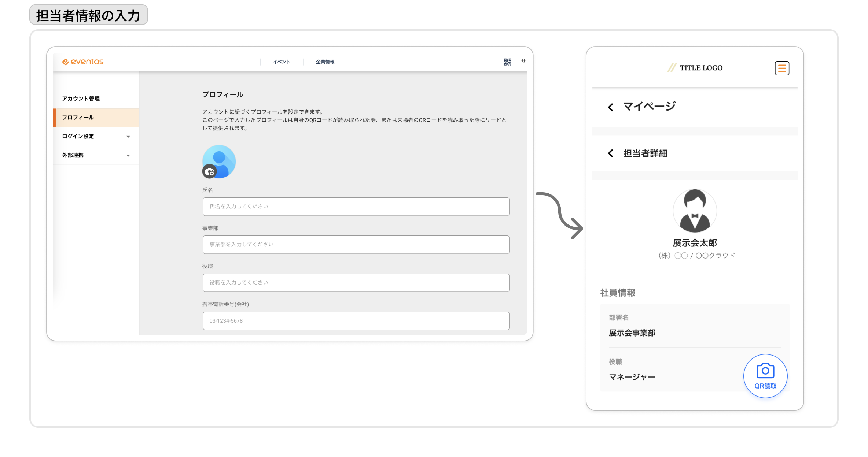868x457 pixels.
Task: Select プロフィール in the sidebar
Action: (x=96, y=118)
